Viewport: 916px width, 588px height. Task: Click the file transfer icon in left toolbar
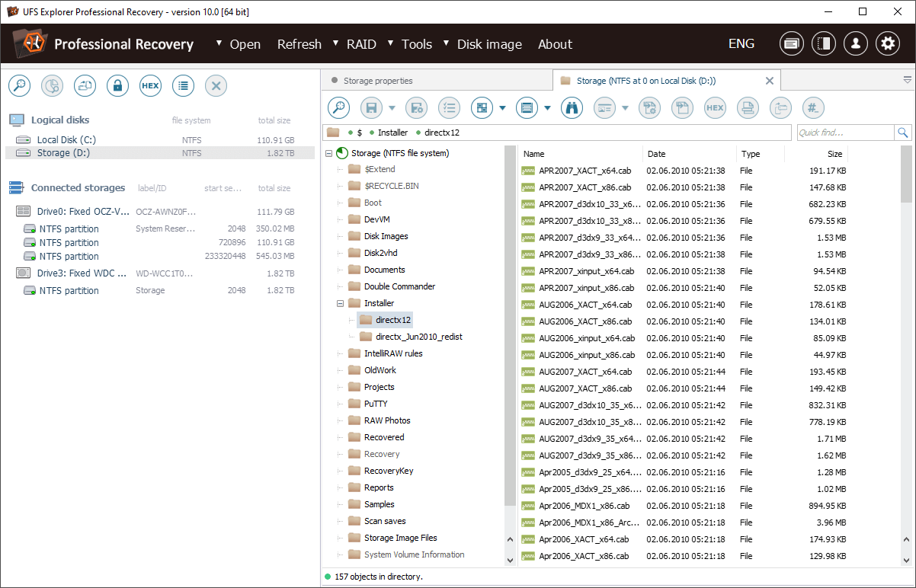tap(85, 86)
